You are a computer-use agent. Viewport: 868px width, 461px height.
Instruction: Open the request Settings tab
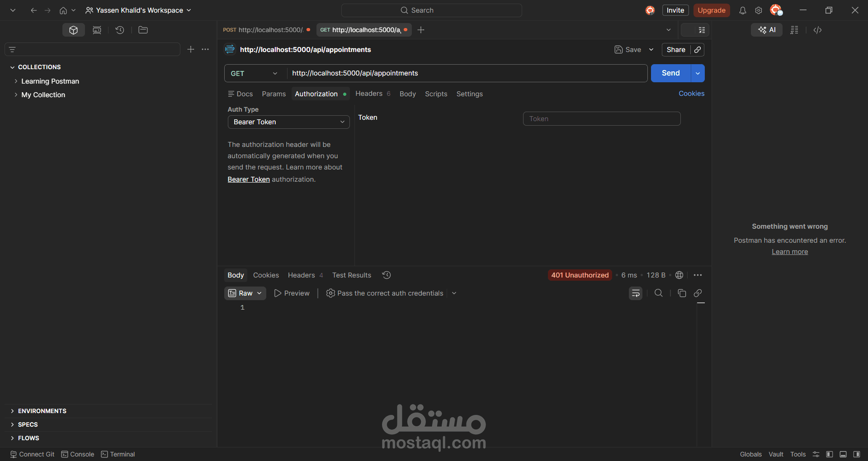[x=470, y=94]
